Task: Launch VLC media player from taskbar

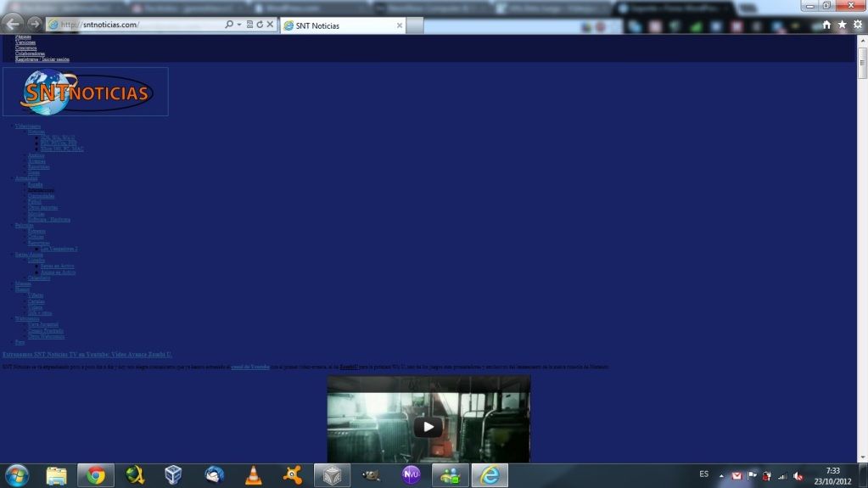Action: click(253, 475)
